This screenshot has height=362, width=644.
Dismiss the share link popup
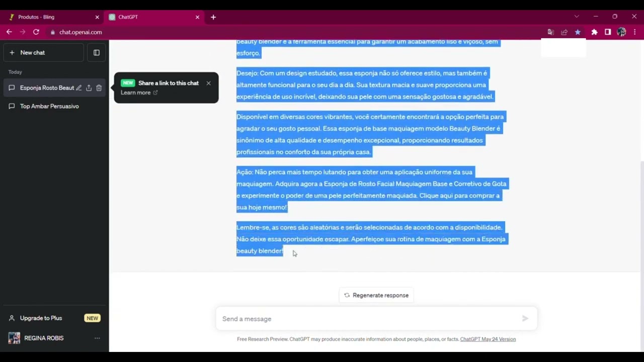(x=208, y=83)
